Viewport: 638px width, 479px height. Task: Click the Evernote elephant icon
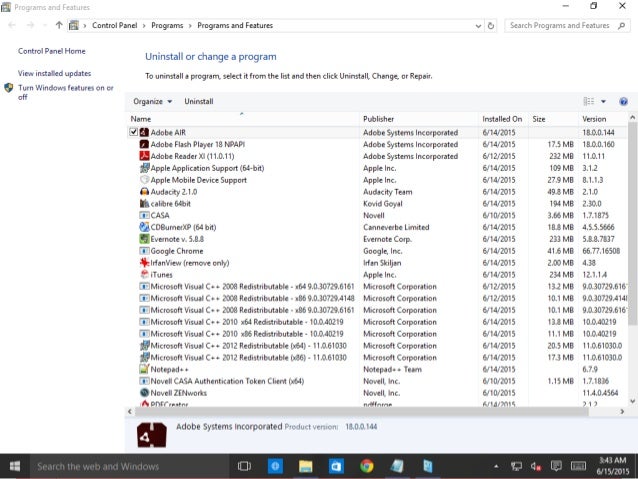tap(144, 239)
